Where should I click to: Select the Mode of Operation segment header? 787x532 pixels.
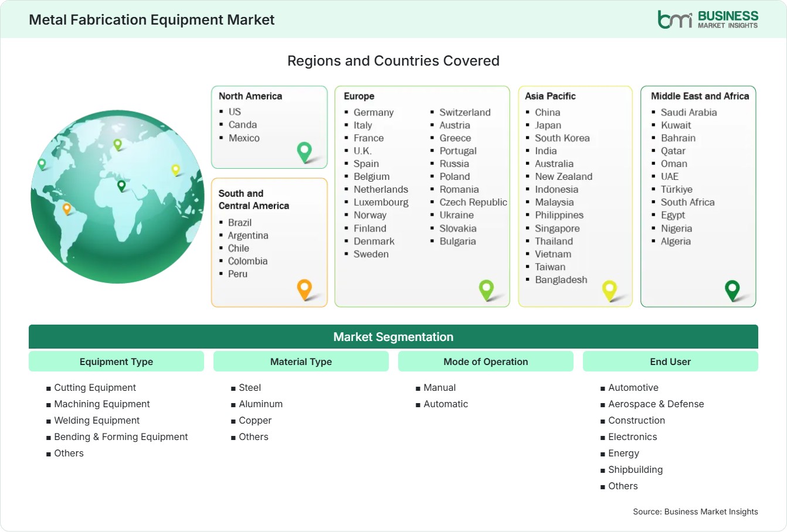[x=486, y=362]
